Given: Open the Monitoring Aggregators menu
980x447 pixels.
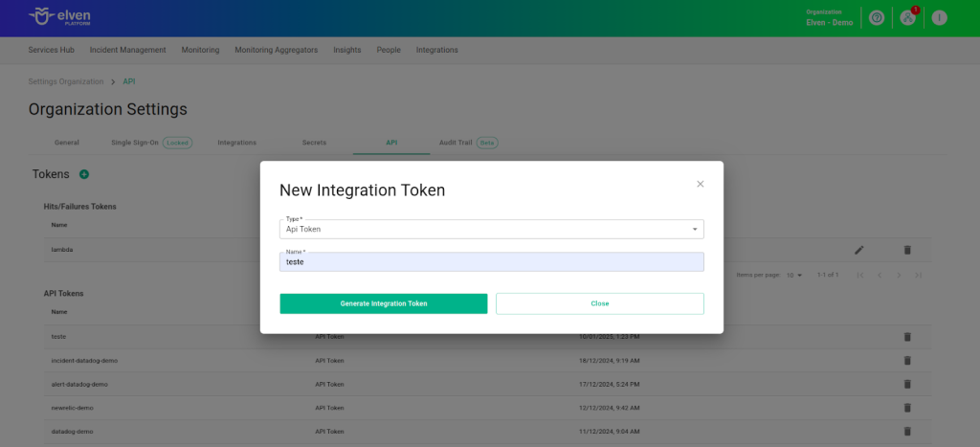Looking at the screenshot, I should [x=276, y=50].
